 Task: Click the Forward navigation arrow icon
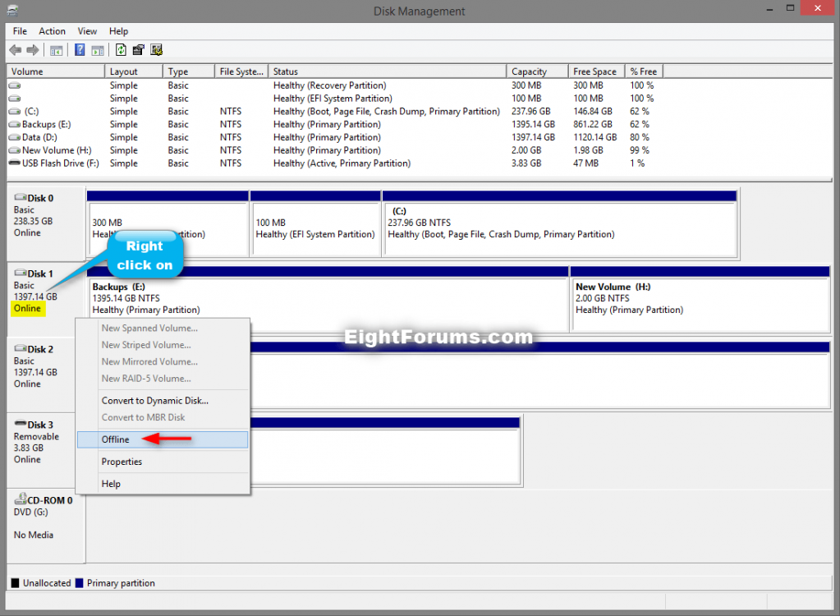point(33,49)
